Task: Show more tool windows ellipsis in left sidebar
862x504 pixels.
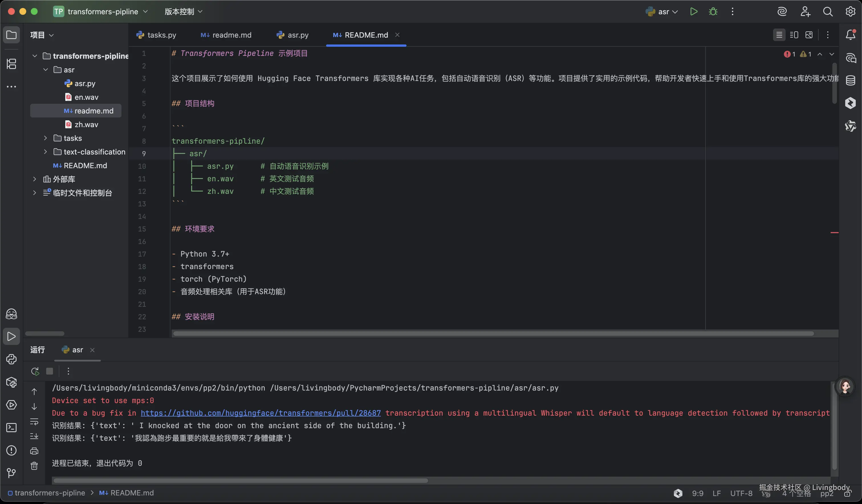Action: coord(11,87)
